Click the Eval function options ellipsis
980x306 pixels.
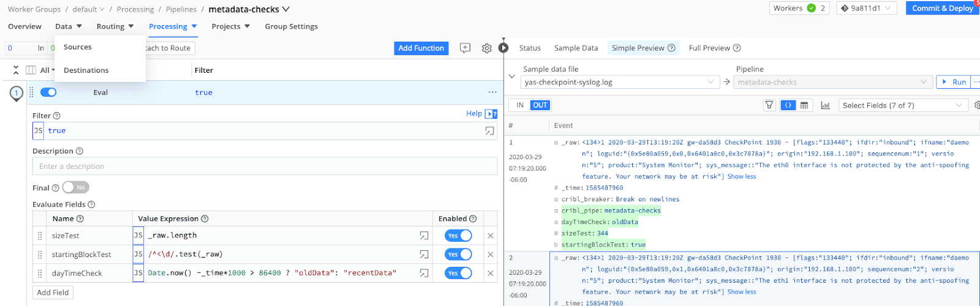point(492,92)
